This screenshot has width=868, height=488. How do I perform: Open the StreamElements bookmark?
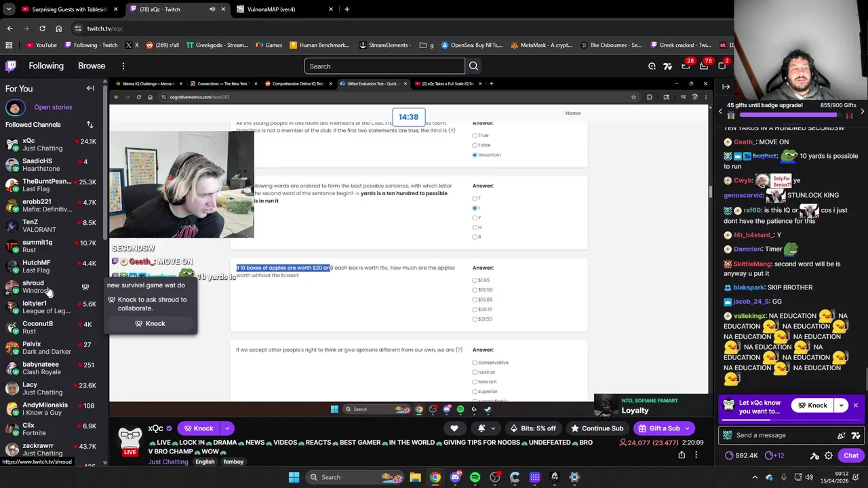tap(385, 45)
